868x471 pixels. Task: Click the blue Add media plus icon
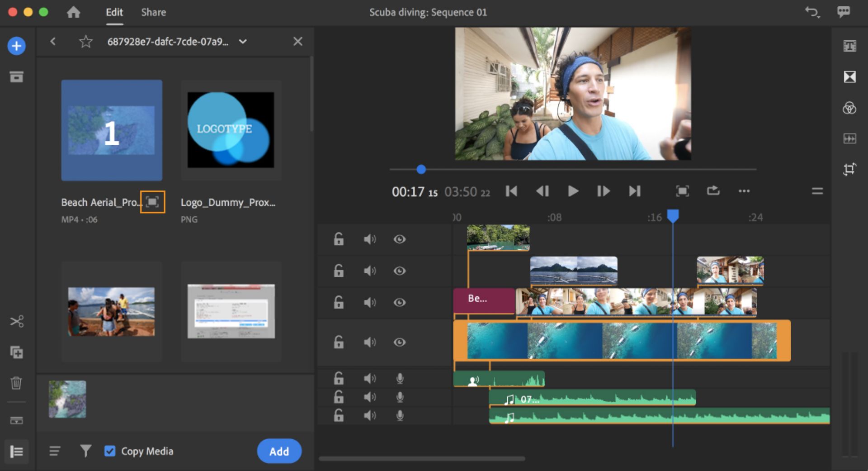[x=17, y=46]
